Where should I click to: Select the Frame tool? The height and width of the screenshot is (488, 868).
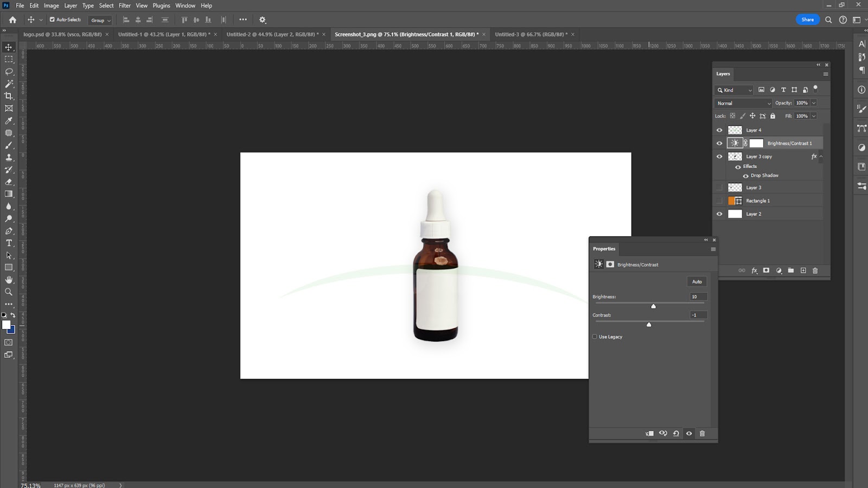point(9,108)
